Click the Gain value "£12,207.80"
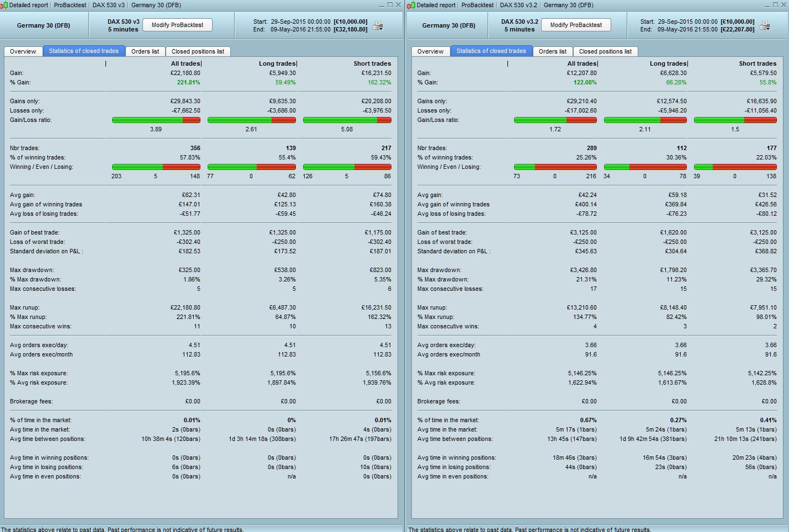 582,73
